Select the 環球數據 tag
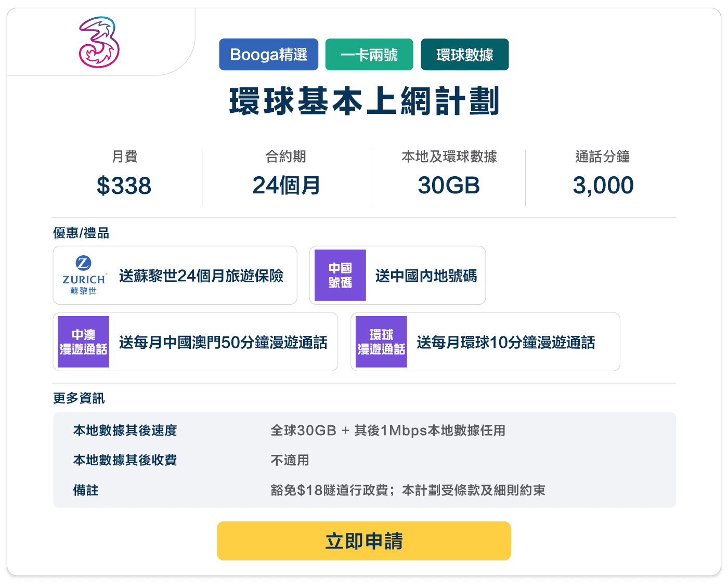 point(465,54)
